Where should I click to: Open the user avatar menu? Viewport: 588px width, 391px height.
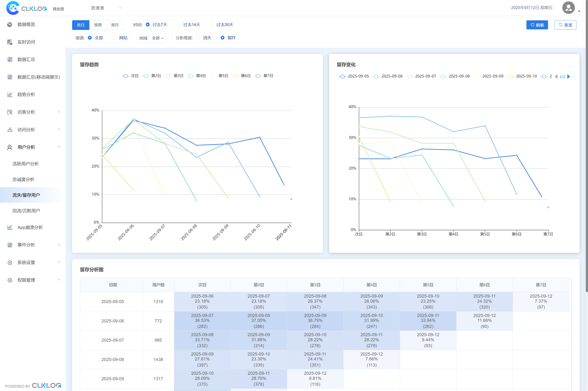coord(569,8)
